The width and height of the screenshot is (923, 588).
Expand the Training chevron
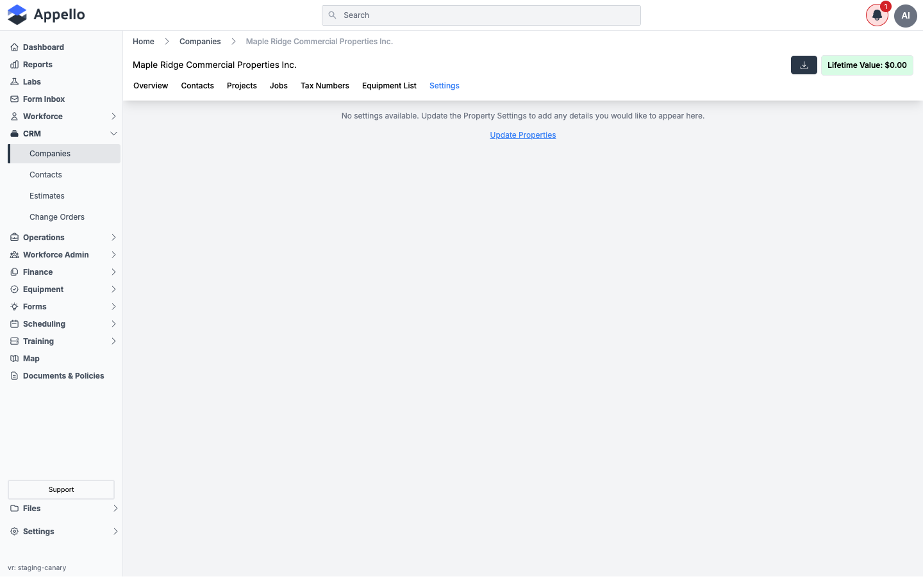[113, 341]
